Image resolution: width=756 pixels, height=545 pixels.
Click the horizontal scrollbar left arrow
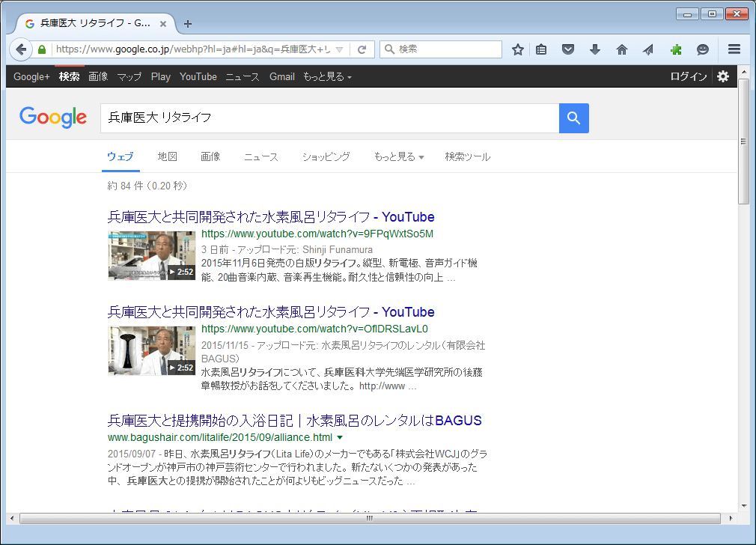pyautogui.click(x=12, y=519)
